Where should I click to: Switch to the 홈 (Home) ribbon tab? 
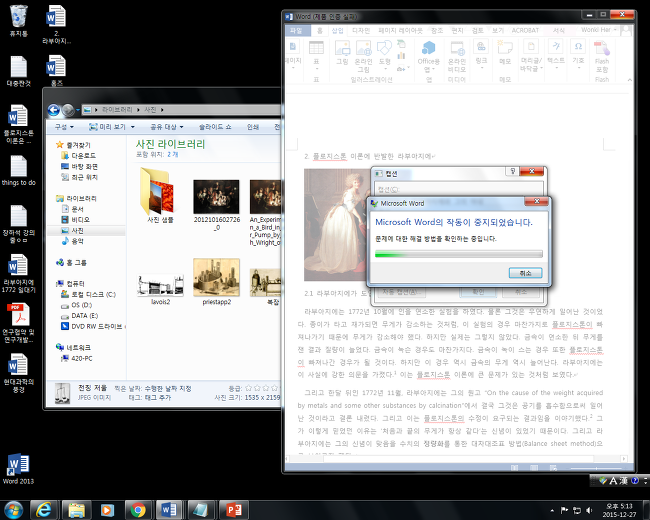(x=320, y=31)
